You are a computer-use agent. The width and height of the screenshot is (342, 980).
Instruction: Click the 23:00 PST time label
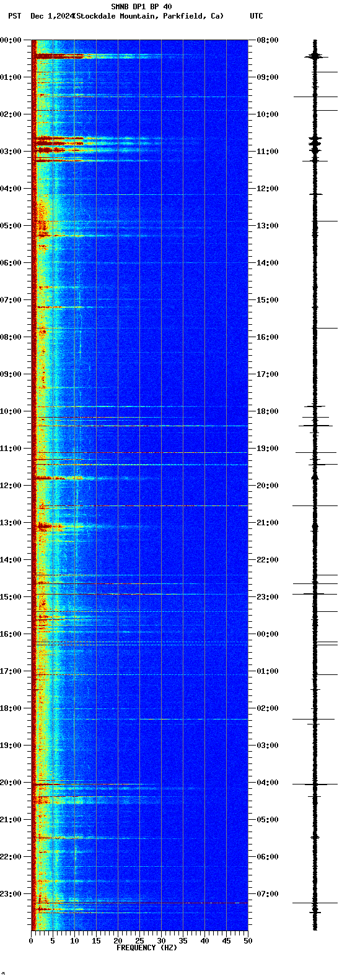point(11,894)
